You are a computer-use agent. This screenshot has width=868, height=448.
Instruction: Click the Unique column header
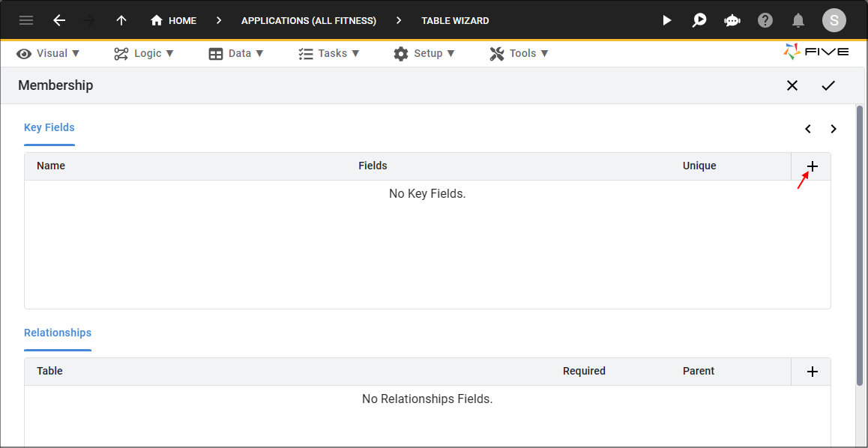tap(699, 166)
